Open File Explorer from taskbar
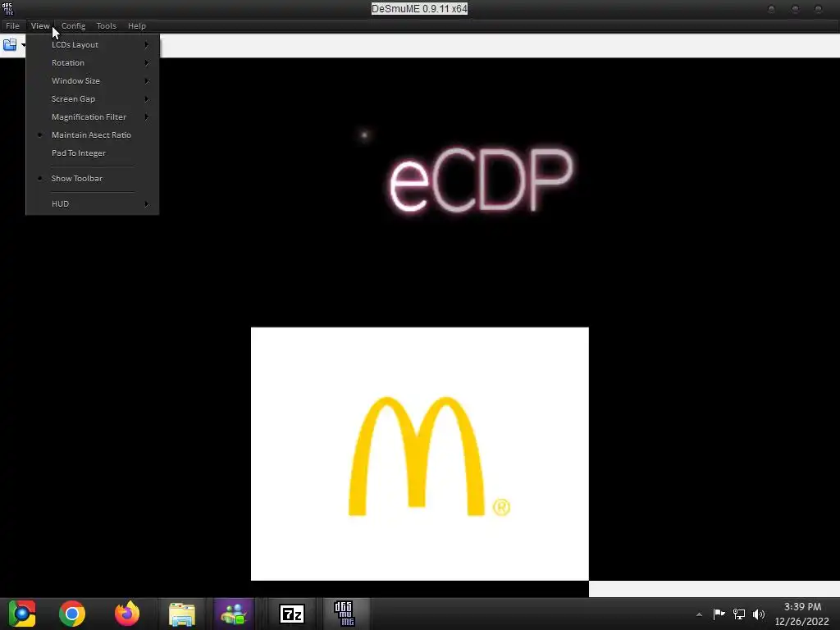The image size is (840, 630). tap(182, 614)
